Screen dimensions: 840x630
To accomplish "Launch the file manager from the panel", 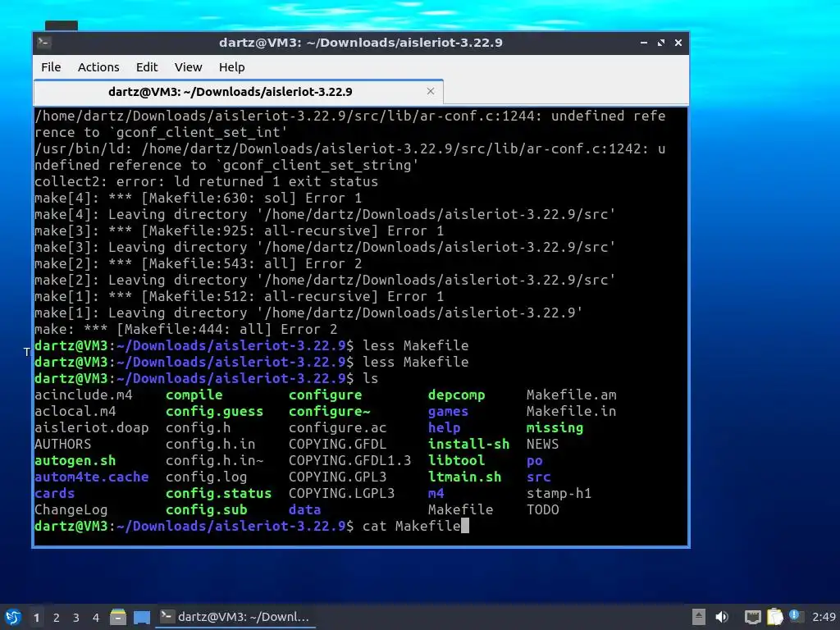I will 118,617.
